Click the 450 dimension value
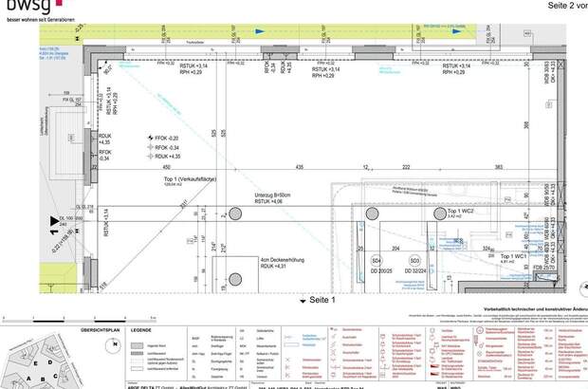The width and height of the screenshot is (588, 389). 166,167
